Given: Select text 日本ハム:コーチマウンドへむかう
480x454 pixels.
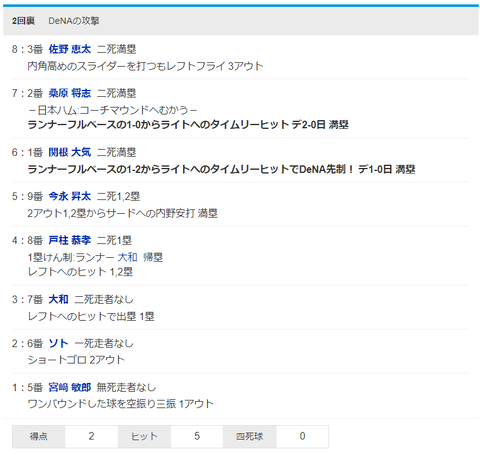Looking at the screenshot, I should [112, 110].
